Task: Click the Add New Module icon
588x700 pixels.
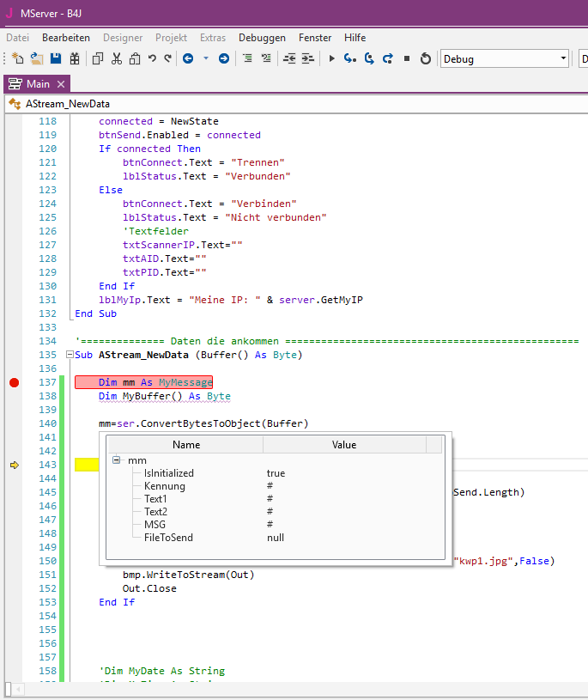Action: coord(17,58)
